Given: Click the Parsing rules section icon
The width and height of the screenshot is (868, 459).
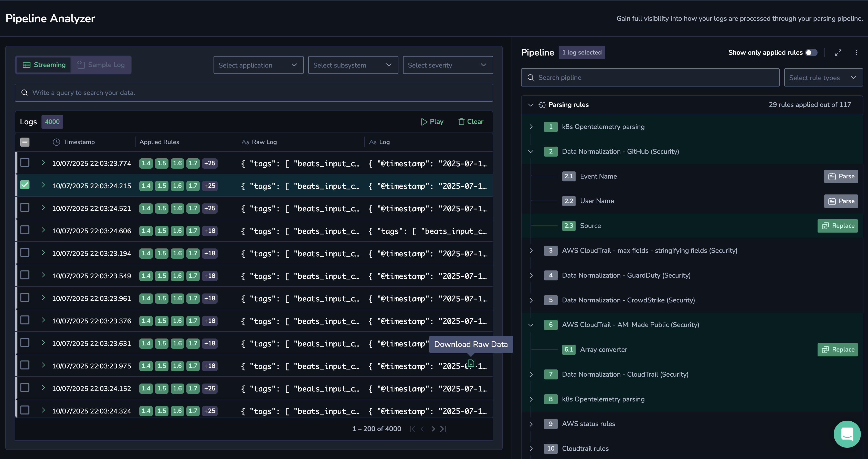Looking at the screenshot, I should pyautogui.click(x=542, y=105).
